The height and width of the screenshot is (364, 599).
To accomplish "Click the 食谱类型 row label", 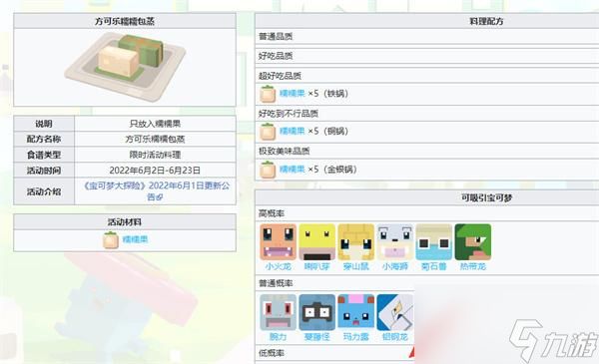I will point(44,155).
